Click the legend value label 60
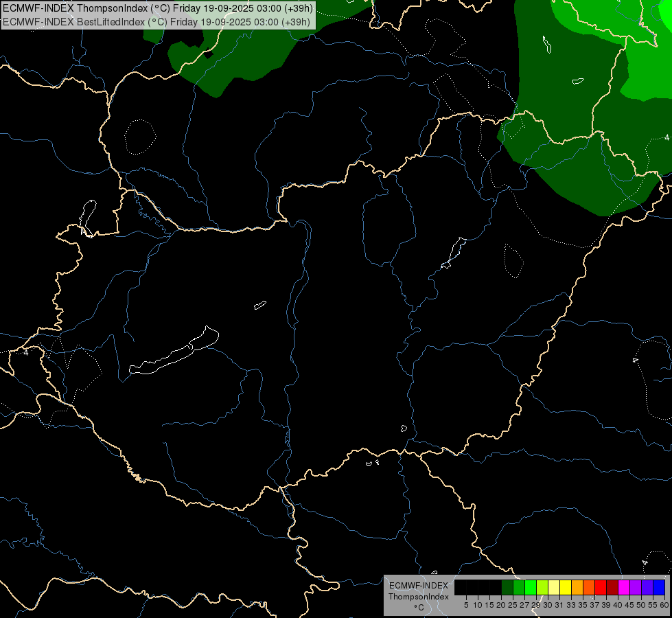Viewport: 672px width, 618px height. click(664, 605)
